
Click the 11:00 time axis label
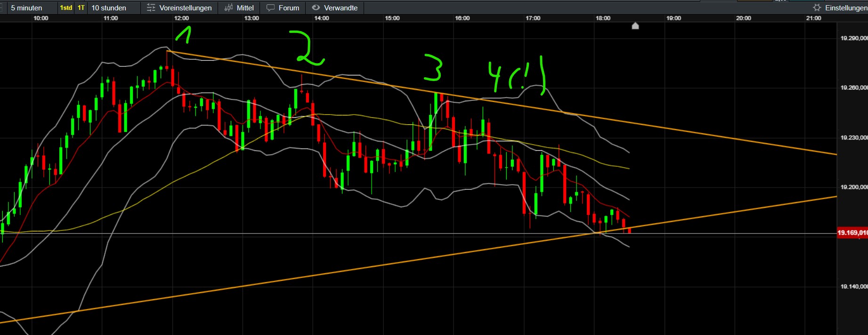[111, 18]
